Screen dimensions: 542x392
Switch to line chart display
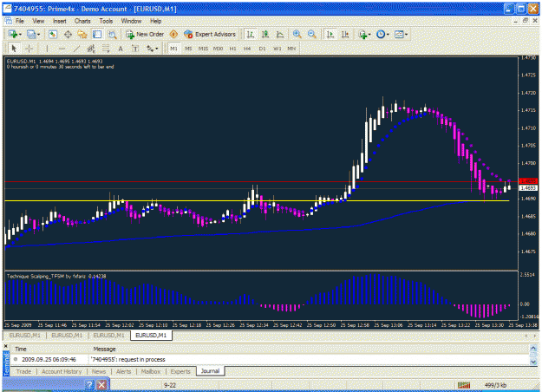(280, 34)
